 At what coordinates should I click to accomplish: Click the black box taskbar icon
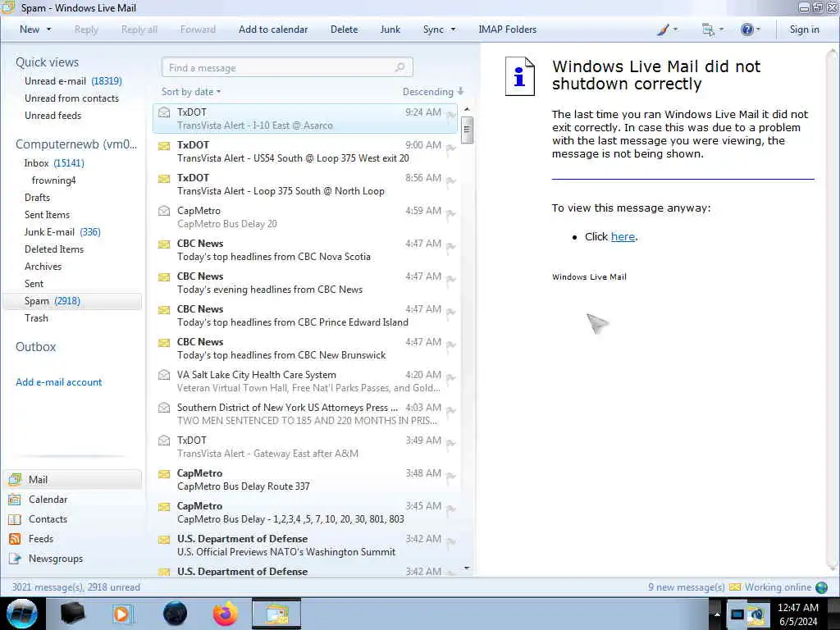(x=72, y=614)
